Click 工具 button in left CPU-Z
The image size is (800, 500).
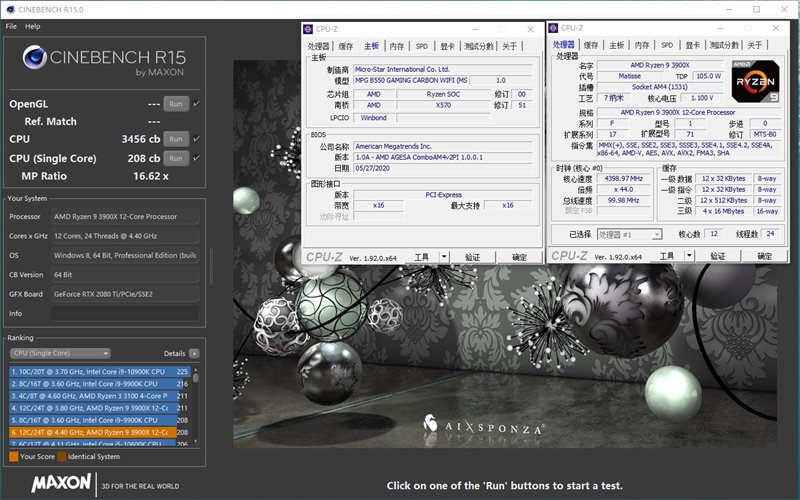421,257
